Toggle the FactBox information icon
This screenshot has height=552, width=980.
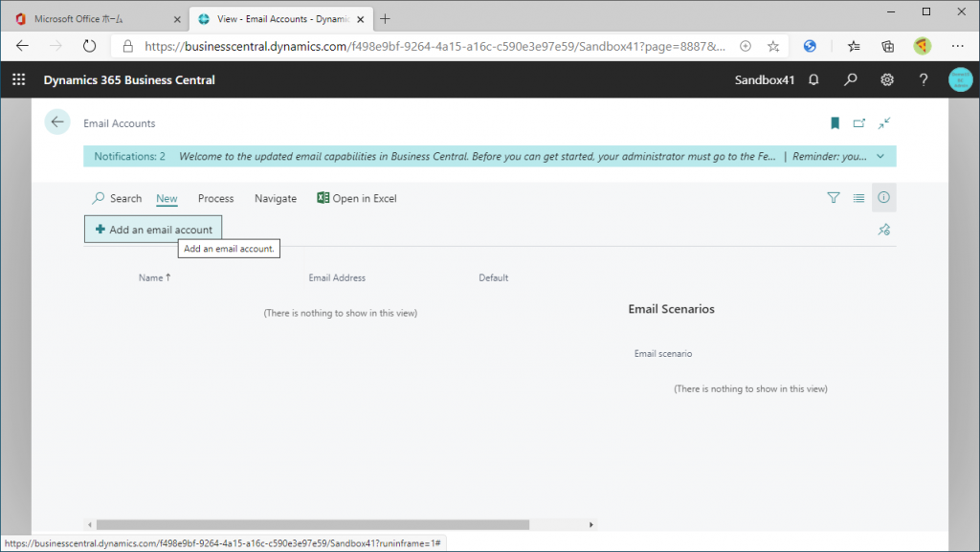[883, 197]
